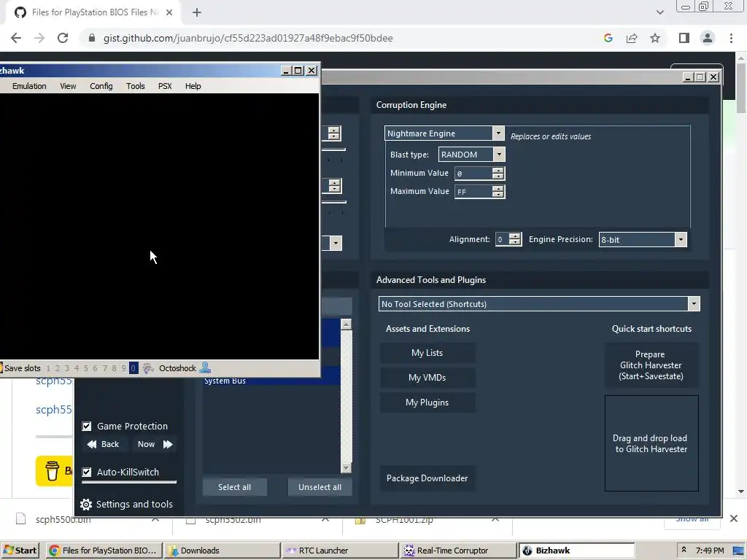Open Bizhawk PSX menu
Viewport: 747px width, 560px height.
tap(165, 86)
